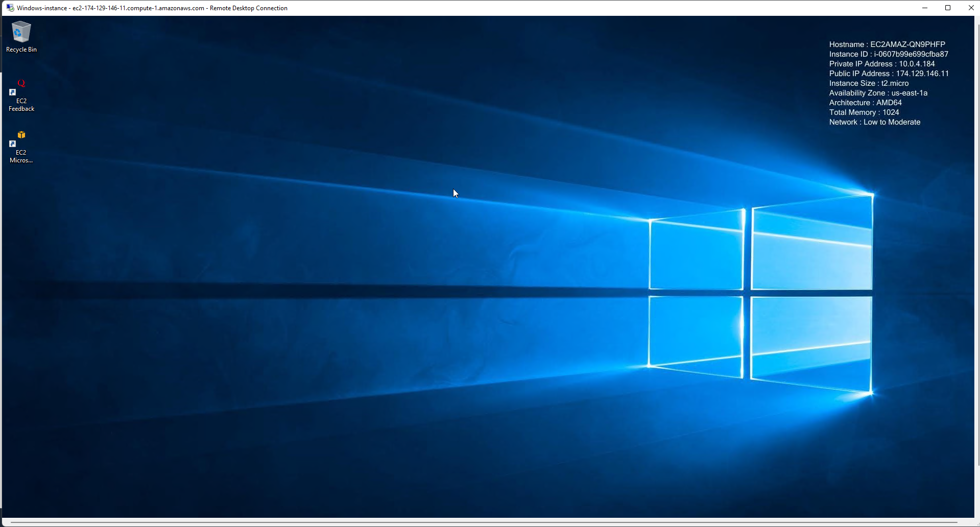Click the orange cube icon on EC2 Microsoft shortcut

click(21, 134)
